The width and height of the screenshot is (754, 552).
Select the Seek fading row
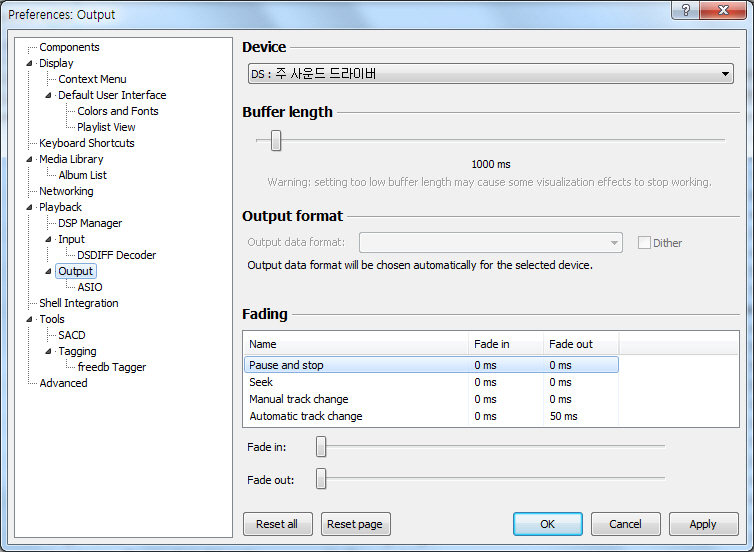(x=431, y=382)
